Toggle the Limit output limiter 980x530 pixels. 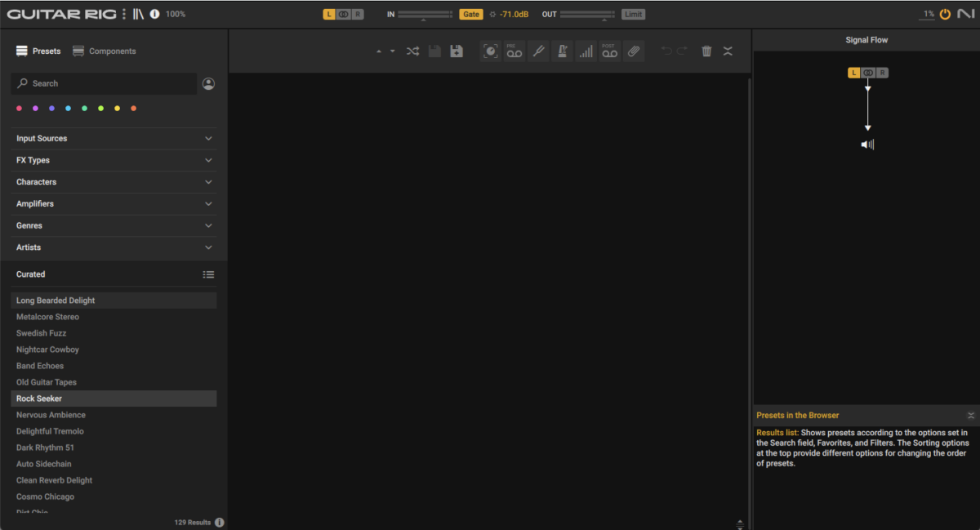click(x=633, y=14)
